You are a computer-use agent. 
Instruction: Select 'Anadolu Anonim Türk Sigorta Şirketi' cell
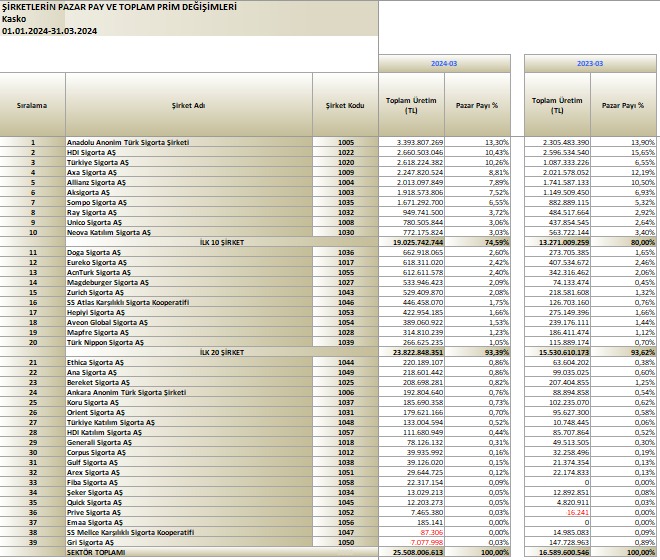click(189, 142)
